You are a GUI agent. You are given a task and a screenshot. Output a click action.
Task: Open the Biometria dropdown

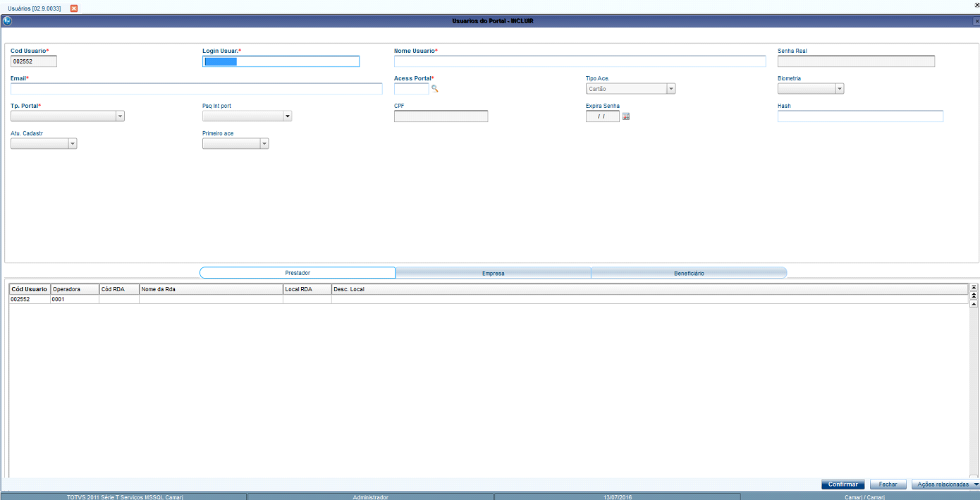pyautogui.click(x=840, y=89)
